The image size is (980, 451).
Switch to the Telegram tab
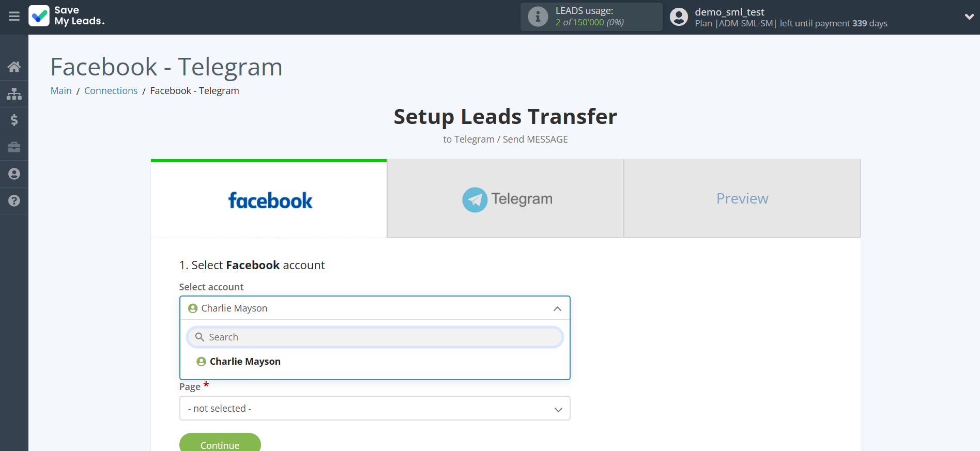505,199
